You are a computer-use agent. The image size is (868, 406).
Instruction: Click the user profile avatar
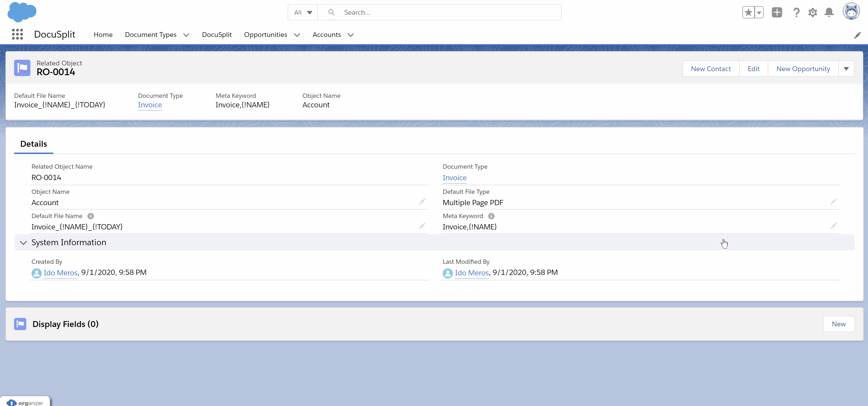(851, 12)
